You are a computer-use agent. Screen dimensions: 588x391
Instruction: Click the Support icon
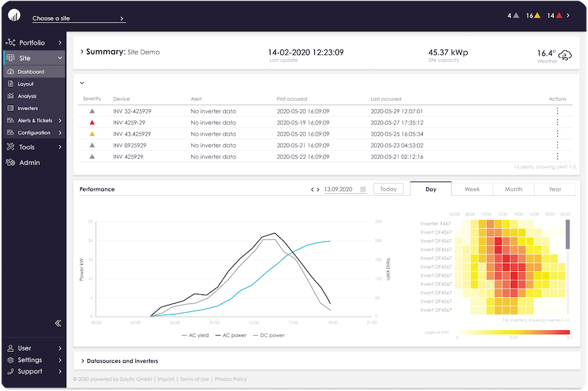click(x=10, y=371)
